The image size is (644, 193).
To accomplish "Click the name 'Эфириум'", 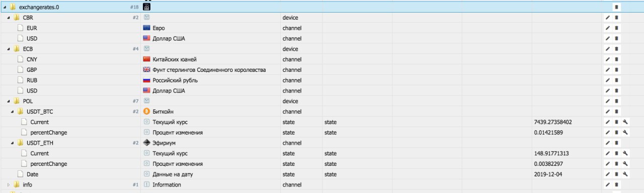I will (164, 143).
